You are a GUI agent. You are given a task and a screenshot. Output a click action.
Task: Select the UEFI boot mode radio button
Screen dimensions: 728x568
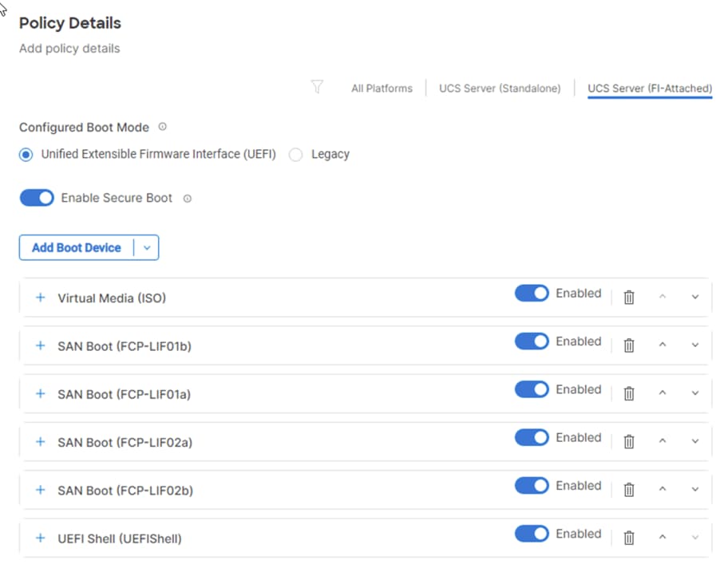coord(26,155)
